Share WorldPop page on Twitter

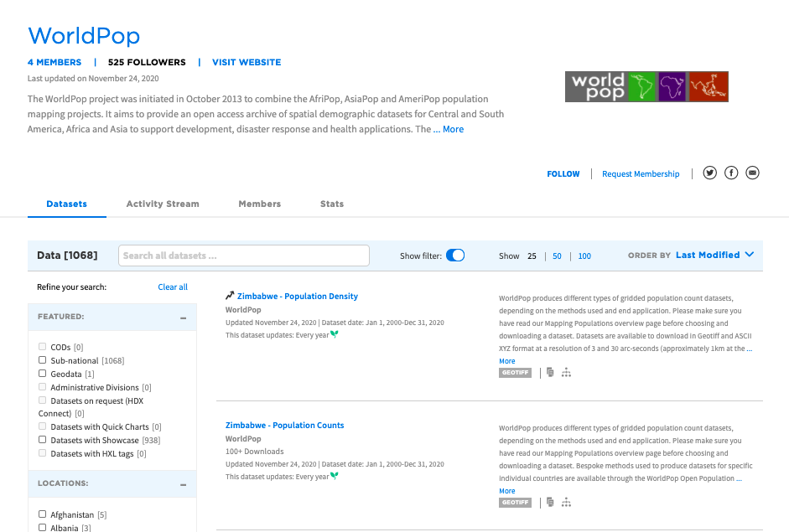(x=710, y=173)
